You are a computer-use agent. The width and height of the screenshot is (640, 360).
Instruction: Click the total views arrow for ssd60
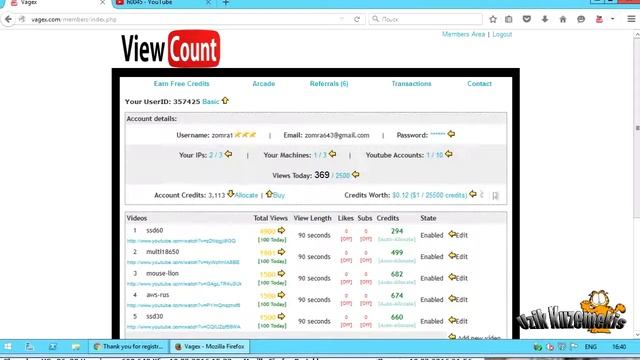tap(281, 231)
